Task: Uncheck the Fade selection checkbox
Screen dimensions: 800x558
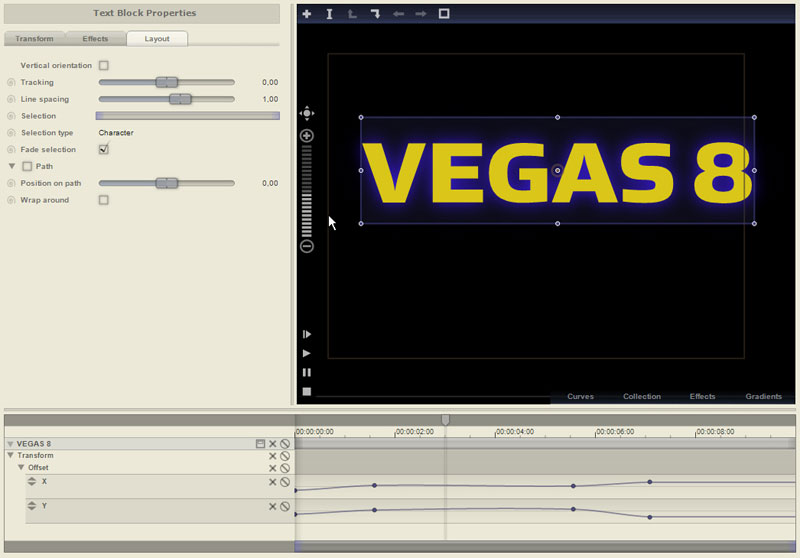Action: 103,150
